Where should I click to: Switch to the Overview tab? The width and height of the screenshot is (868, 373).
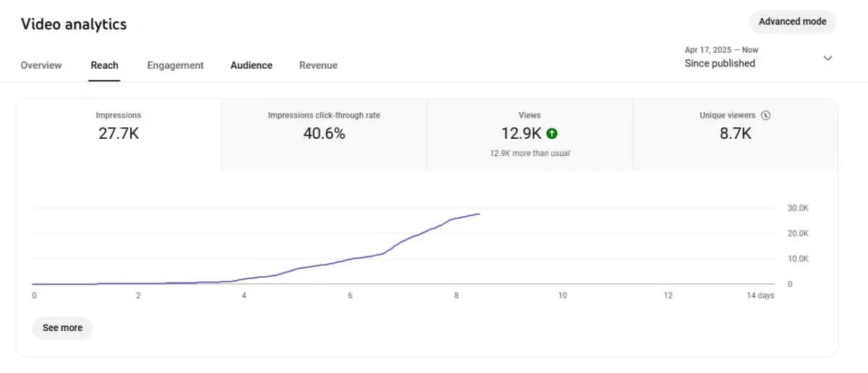tap(41, 65)
